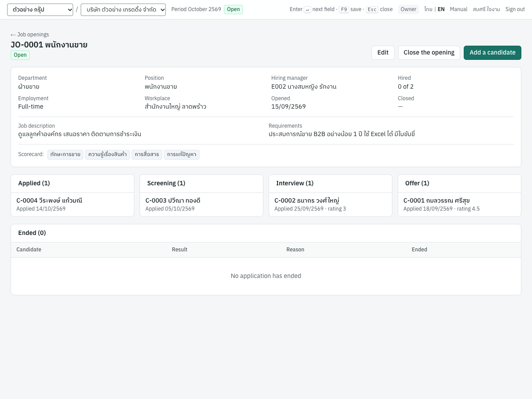Image resolution: width=532 pixels, height=399 pixels.
Task: Click workplace สำนักงานใหญ่ ลาดพร้าว
Action: click(x=176, y=106)
